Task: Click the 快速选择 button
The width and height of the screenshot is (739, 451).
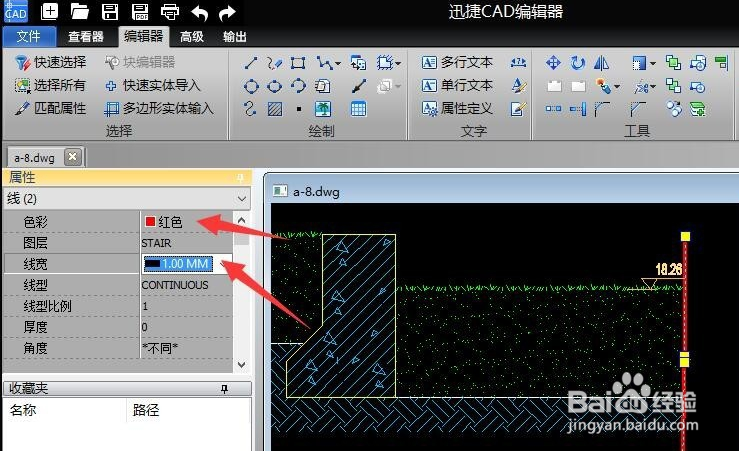Action: 50,62
